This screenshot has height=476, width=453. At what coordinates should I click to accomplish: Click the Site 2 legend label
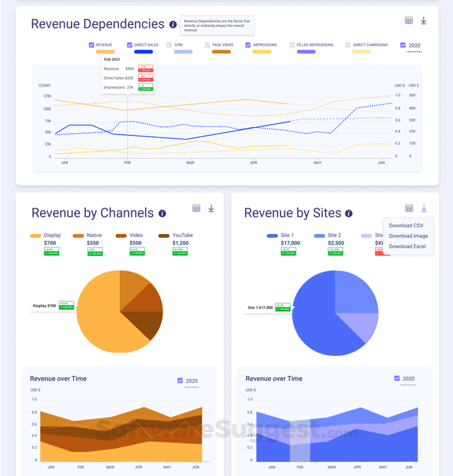334,235
